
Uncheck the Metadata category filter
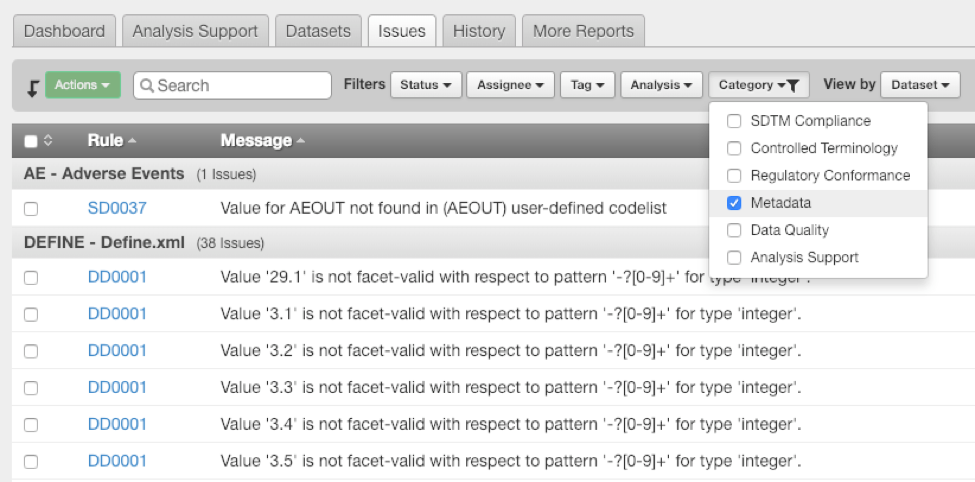click(x=734, y=203)
